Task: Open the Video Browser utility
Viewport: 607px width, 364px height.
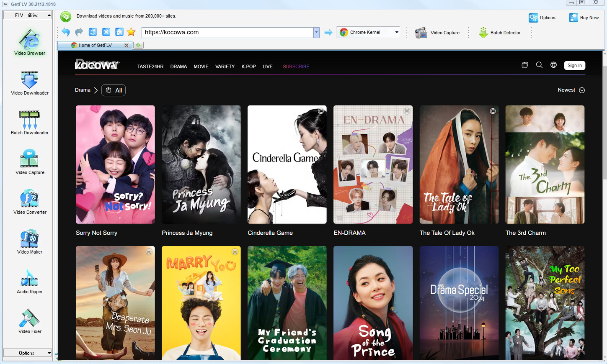Action: click(x=29, y=42)
